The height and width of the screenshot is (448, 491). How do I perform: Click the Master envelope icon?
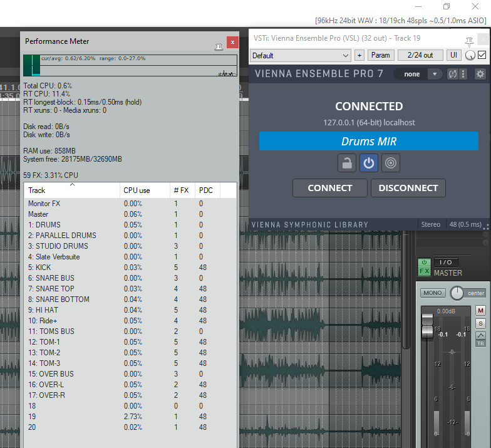tap(480, 335)
